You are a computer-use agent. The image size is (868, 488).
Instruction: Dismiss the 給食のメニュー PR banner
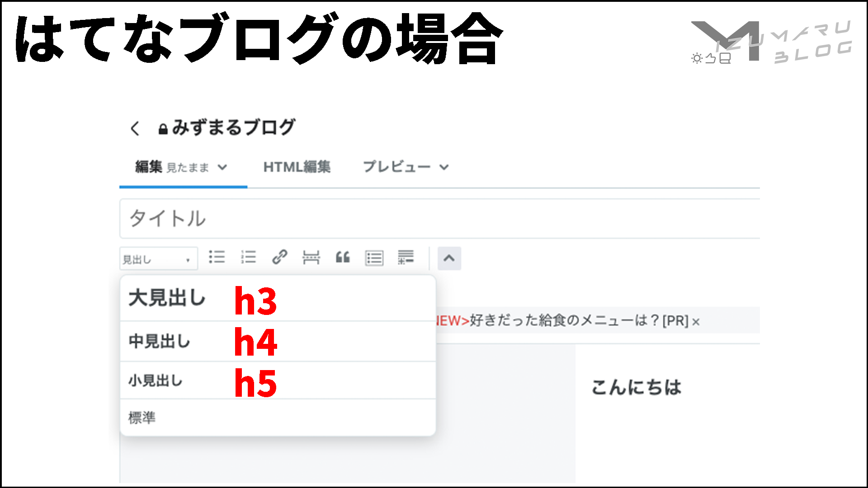point(696,322)
